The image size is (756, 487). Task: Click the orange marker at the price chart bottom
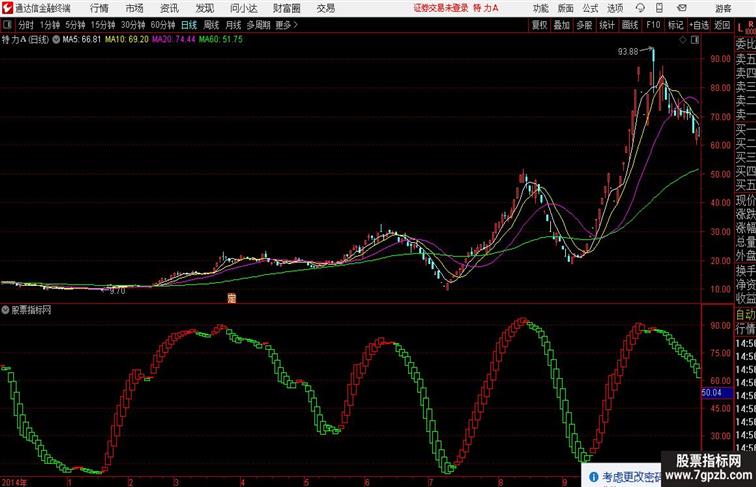click(231, 298)
